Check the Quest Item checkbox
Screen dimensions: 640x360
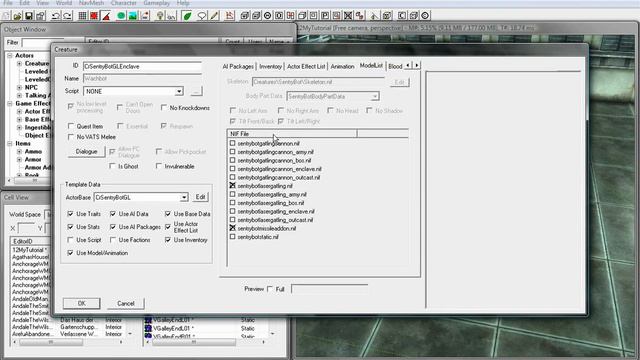tap(71, 126)
